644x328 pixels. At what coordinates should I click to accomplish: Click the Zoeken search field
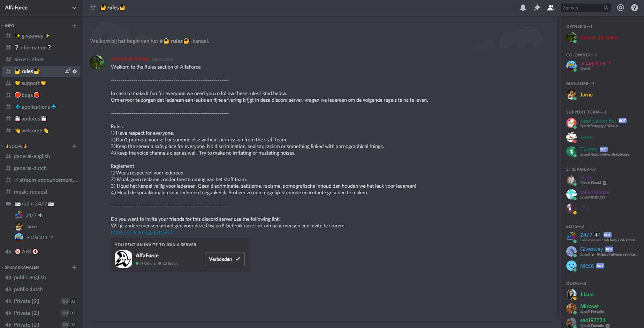(582, 8)
